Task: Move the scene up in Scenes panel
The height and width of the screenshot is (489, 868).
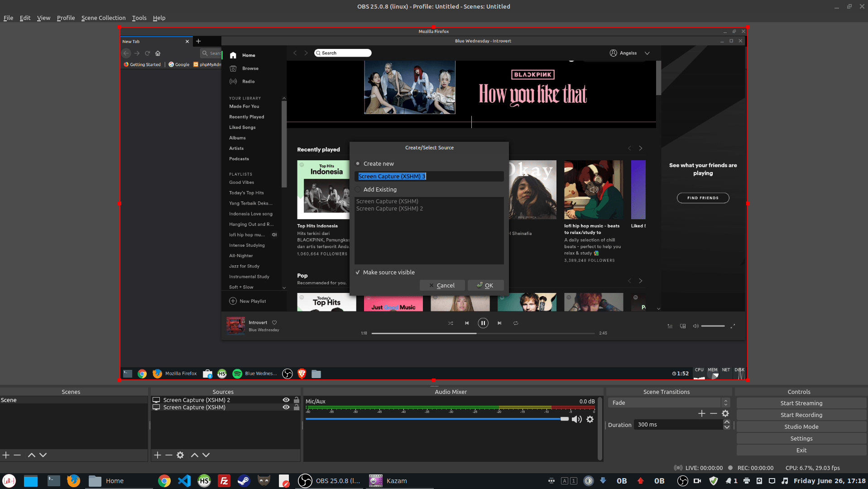Action: tap(32, 455)
